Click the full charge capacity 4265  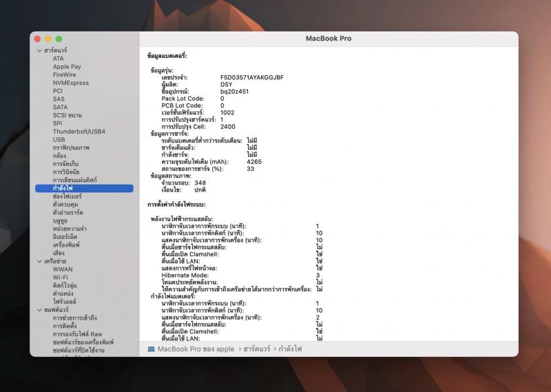click(254, 162)
